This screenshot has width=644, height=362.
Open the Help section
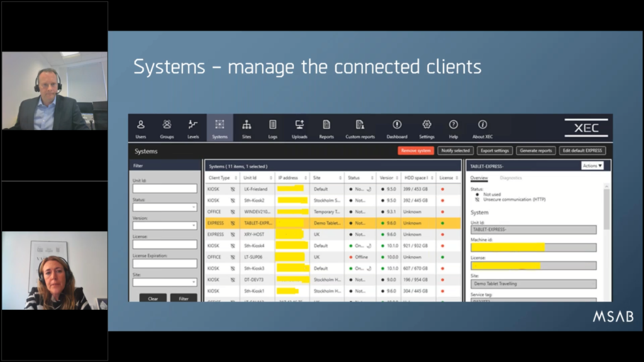click(453, 129)
